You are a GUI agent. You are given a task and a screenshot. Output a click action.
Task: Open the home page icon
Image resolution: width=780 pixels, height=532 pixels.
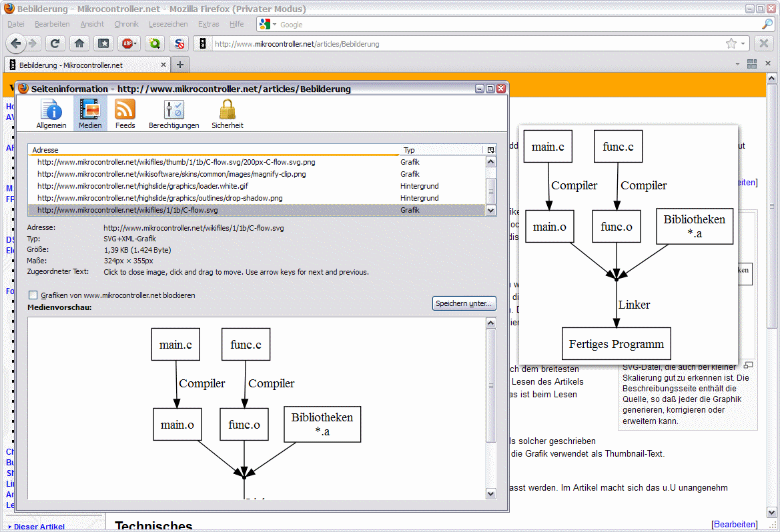[x=79, y=44]
